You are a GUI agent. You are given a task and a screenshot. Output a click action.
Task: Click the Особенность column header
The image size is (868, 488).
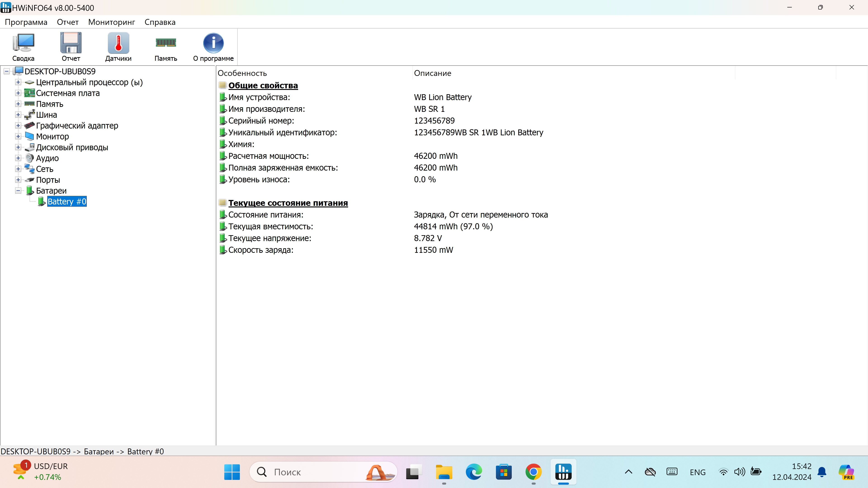242,73
